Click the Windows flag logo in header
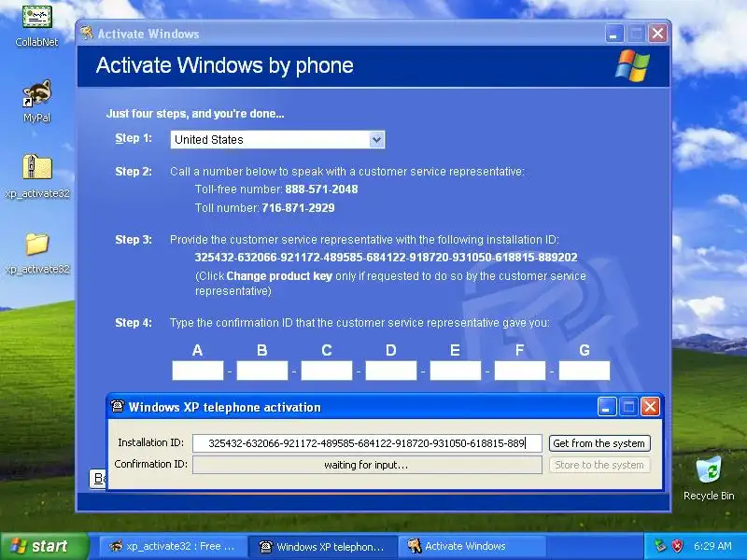This screenshot has width=747, height=560. 633,65
